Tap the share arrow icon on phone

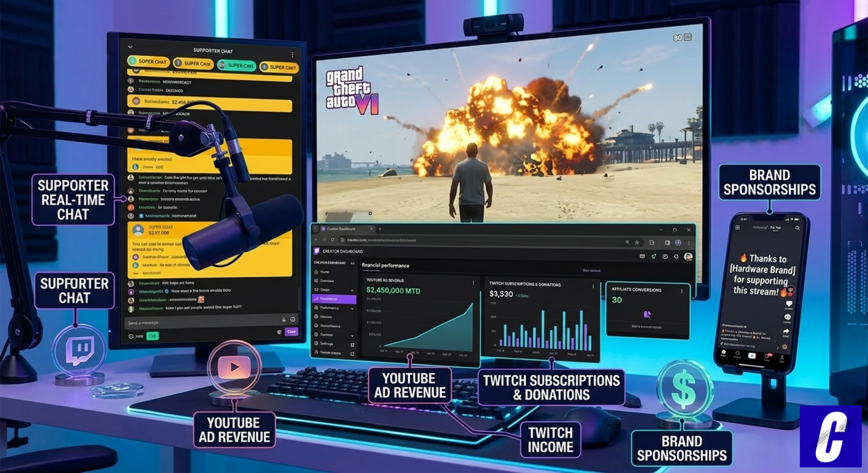[x=786, y=331]
